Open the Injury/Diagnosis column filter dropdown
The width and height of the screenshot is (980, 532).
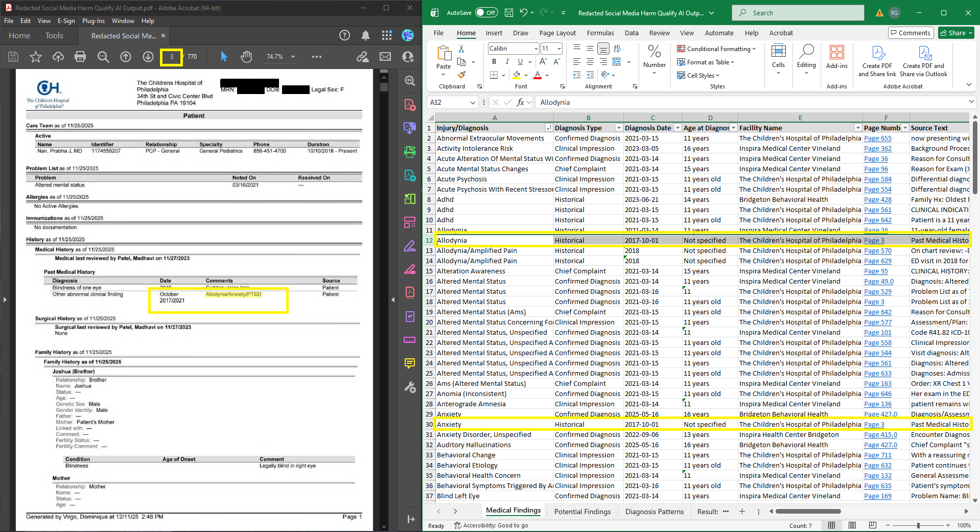tap(549, 127)
